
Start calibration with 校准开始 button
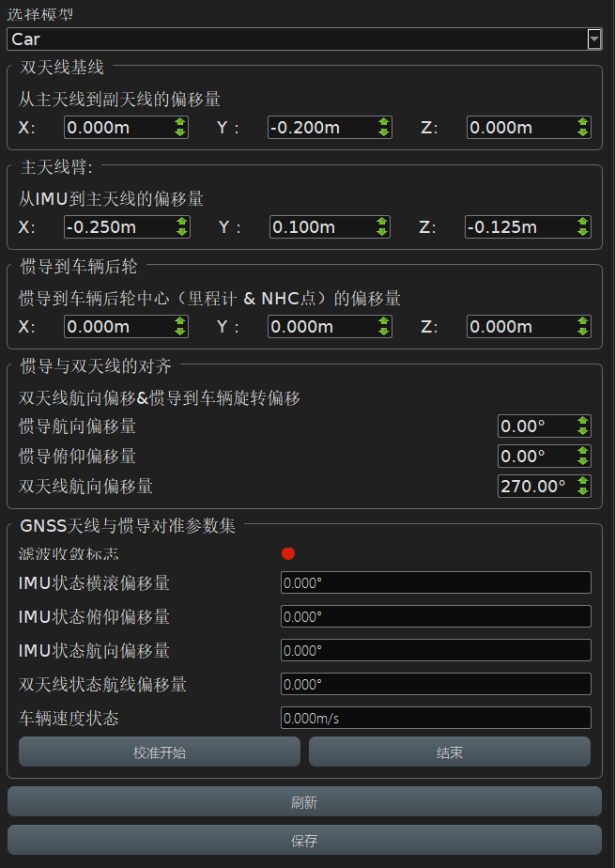tap(160, 752)
